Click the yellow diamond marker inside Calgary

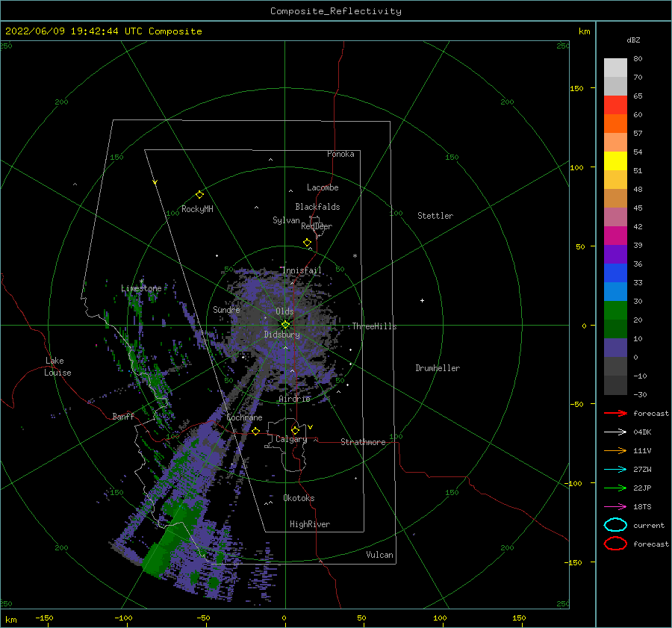coord(295,430)
